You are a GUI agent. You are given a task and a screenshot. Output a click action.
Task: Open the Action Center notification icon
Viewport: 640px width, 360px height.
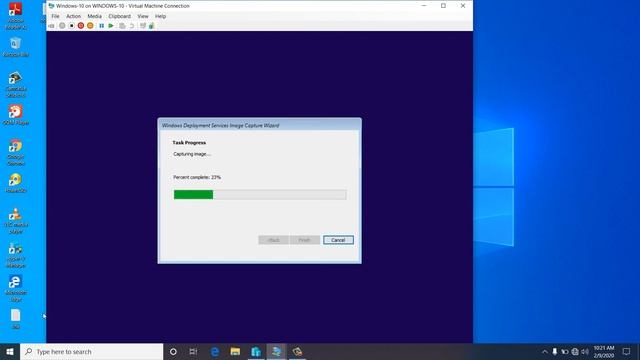click(x=627, y=351)
